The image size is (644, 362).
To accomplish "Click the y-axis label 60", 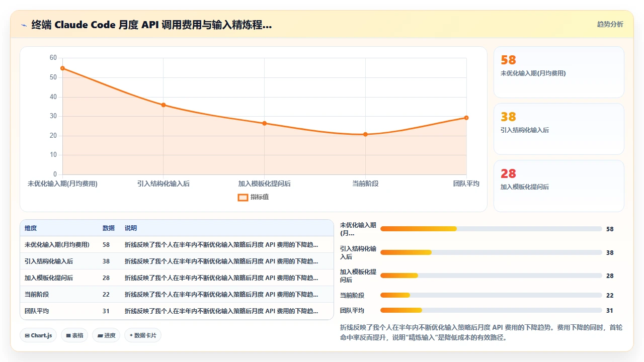I will click(53, 58).
